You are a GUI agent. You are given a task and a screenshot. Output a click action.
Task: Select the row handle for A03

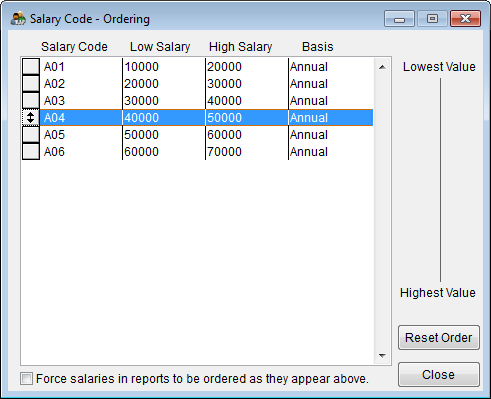(x=31, y=101)
